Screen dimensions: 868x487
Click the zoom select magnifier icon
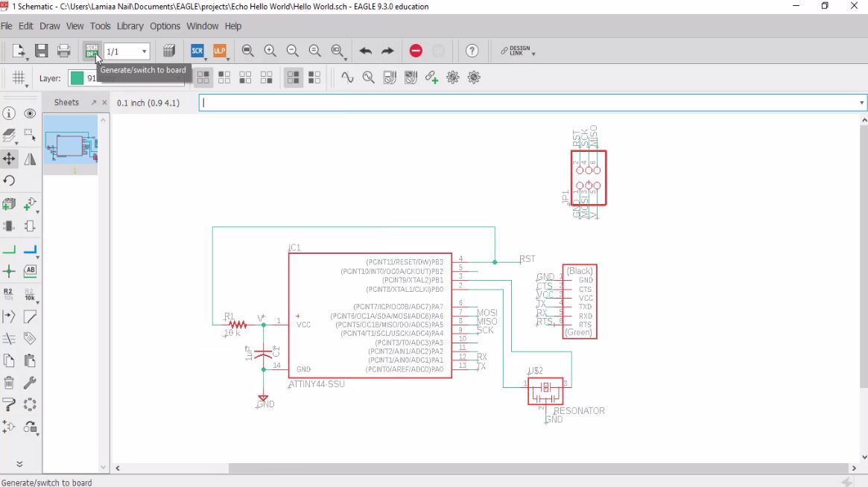337,51
